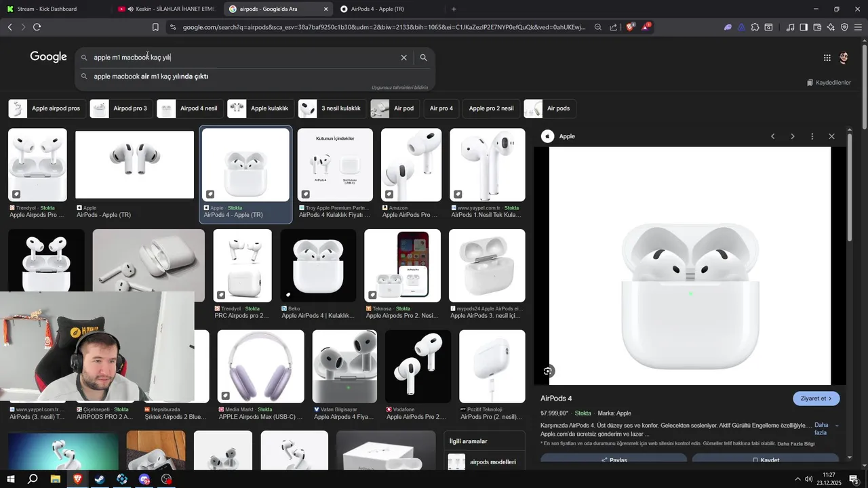Select Air pod filter chip
Image resolution: width=868 pixels, height=488 pixels.
pos(395,108)
